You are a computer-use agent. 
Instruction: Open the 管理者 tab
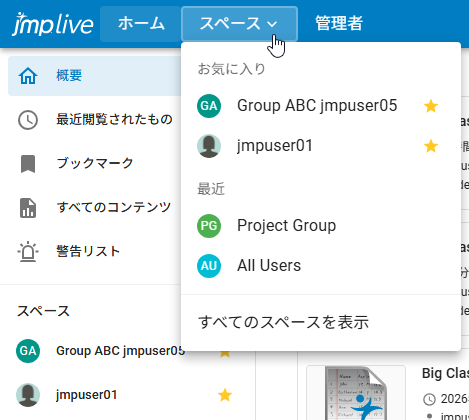[x=339, y=23]
